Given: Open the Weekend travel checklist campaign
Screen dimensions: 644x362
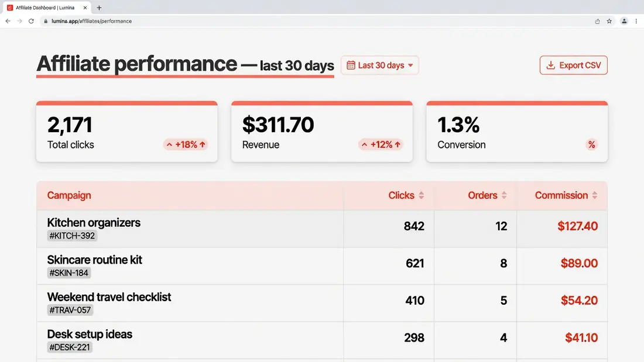Looking at the screenshot, I should point(109,297).
